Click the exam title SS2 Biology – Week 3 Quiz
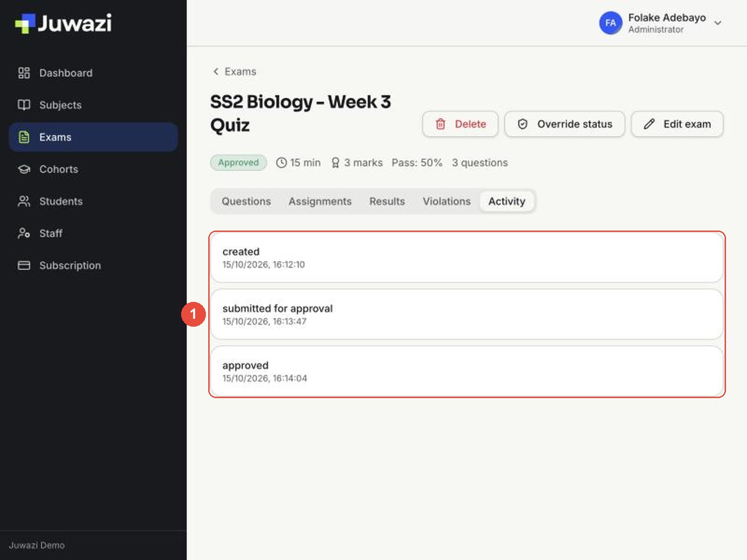747x560 pixels. coord(301,113)
